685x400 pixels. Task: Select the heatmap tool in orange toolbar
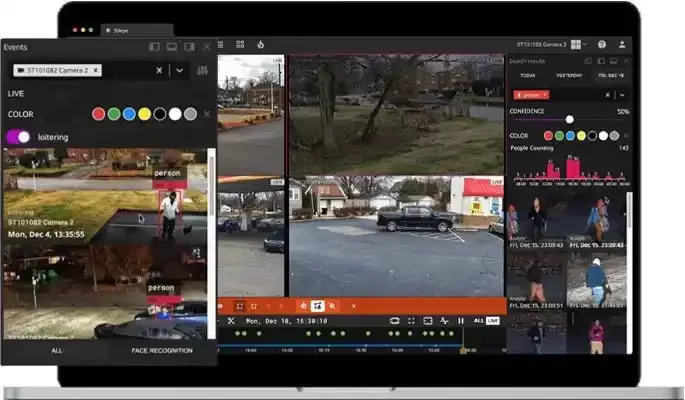point(304,306)
